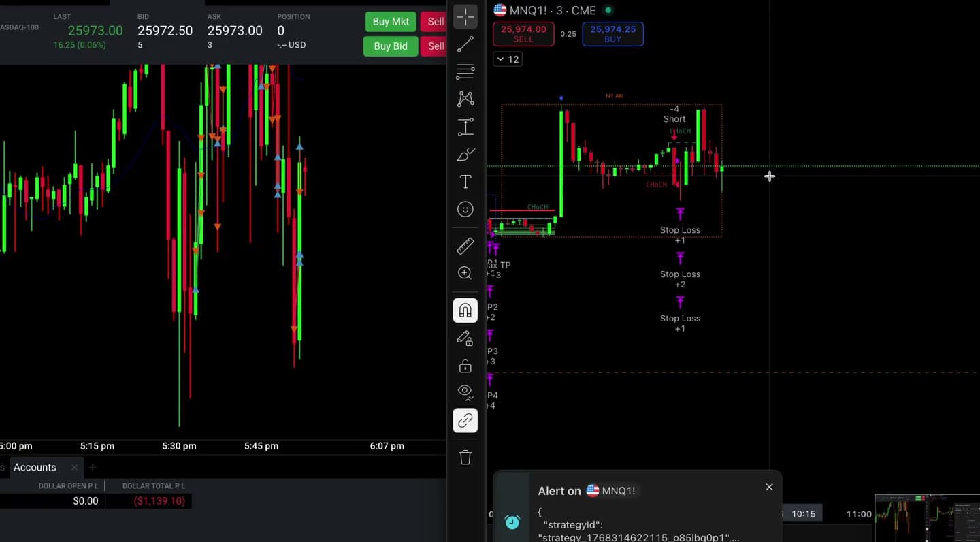Click the BID price 25972.50
Image resolution: width=980 pixels, height=542 pixels.
pyautogui.click(x=165, y=31)
